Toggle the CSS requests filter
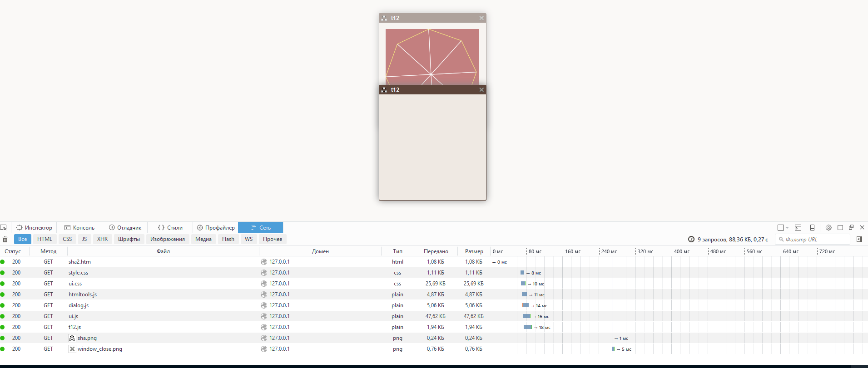The image size is (868, 368). 67,239
